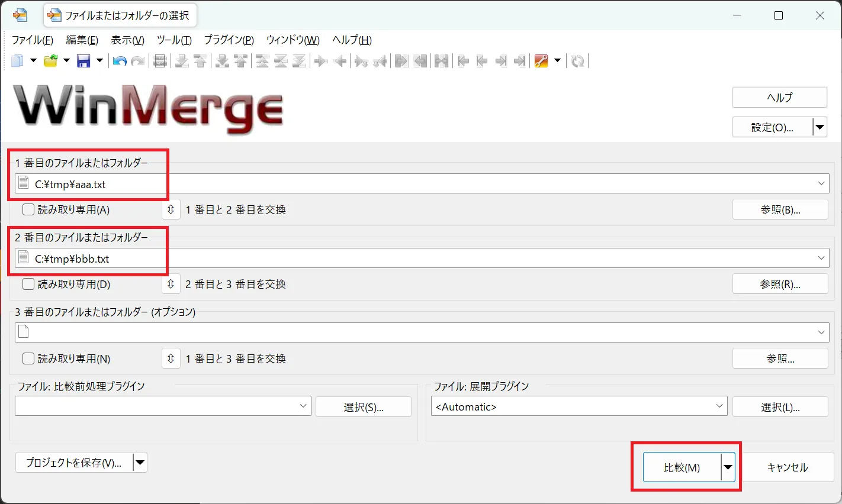Click the Options wrench toolbar icon
This screenshot has height=504, width=842.
pyautogui.click(x=541, y=61)
